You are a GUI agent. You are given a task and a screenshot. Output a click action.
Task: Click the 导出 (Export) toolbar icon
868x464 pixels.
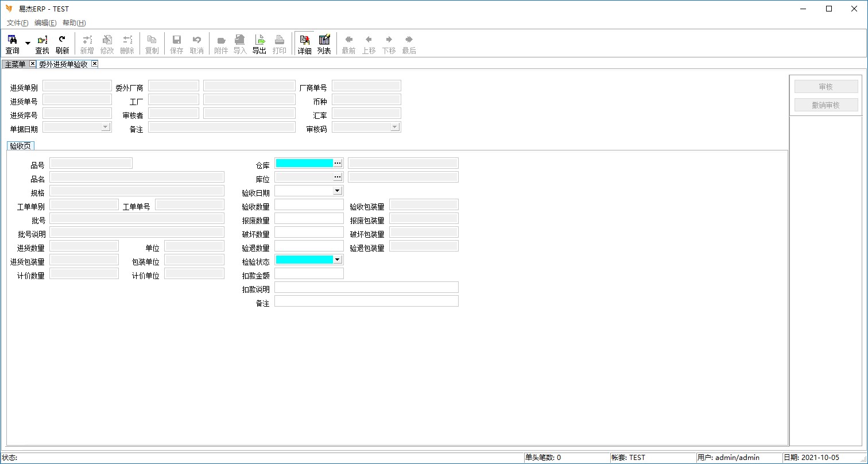click(x=259, y=44)
